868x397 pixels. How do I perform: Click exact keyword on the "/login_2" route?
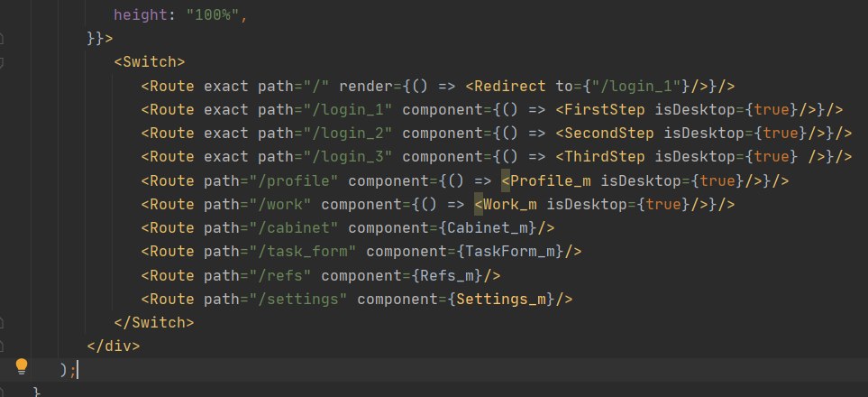pyautogui.click(x=226, y=133)
